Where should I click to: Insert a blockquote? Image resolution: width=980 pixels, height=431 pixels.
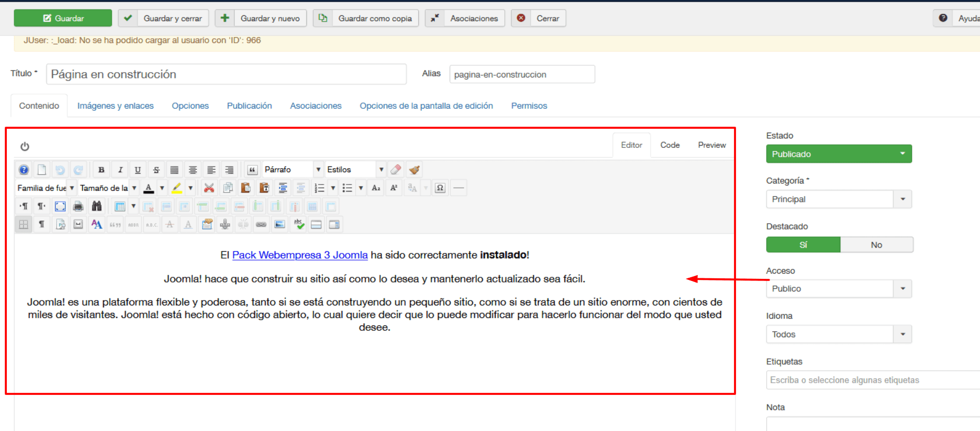pyautogui.click(x=252, y=170)
